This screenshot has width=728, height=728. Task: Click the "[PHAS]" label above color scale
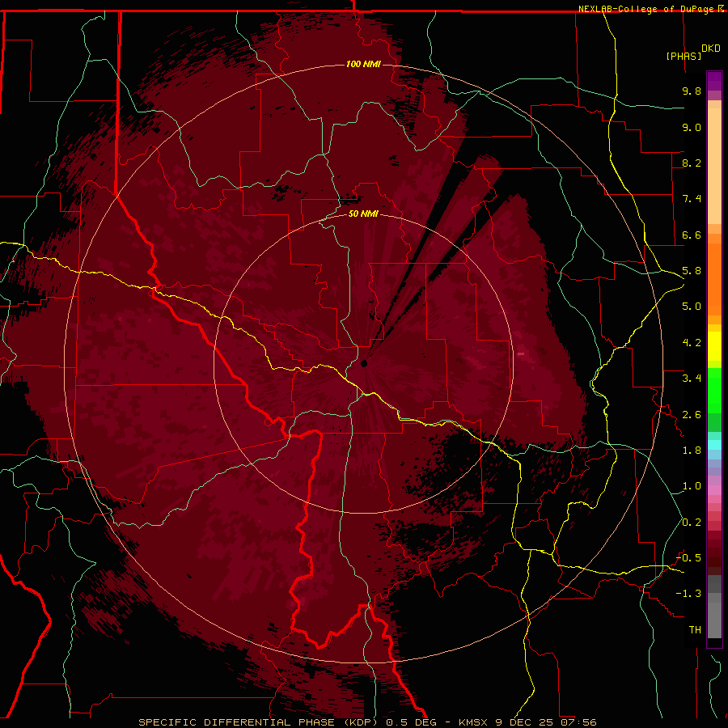point(684,56)
